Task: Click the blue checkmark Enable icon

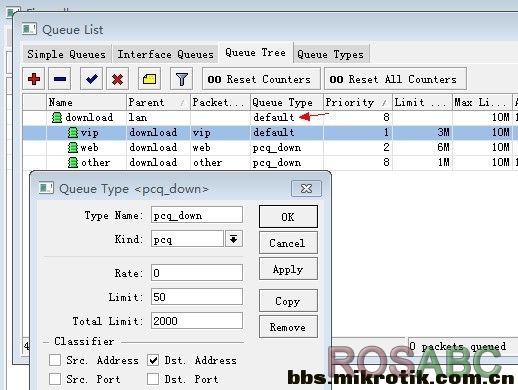Action: [91, 79]
